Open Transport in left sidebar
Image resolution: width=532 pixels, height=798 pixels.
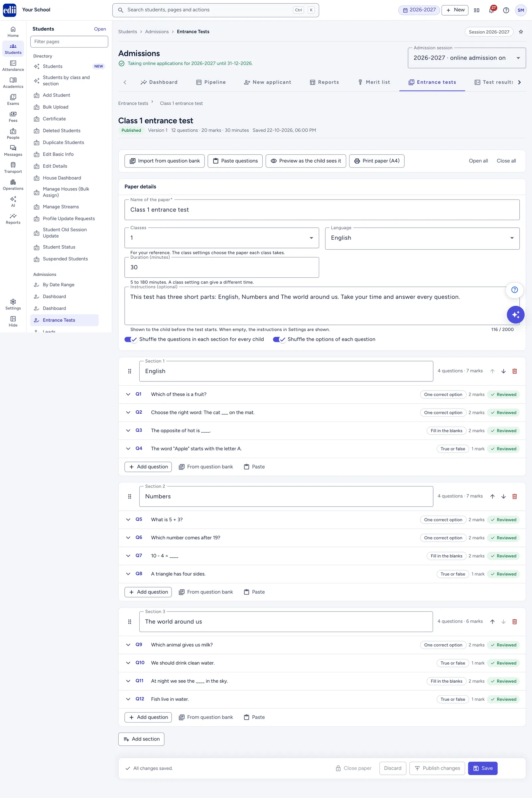coord(13,168)
